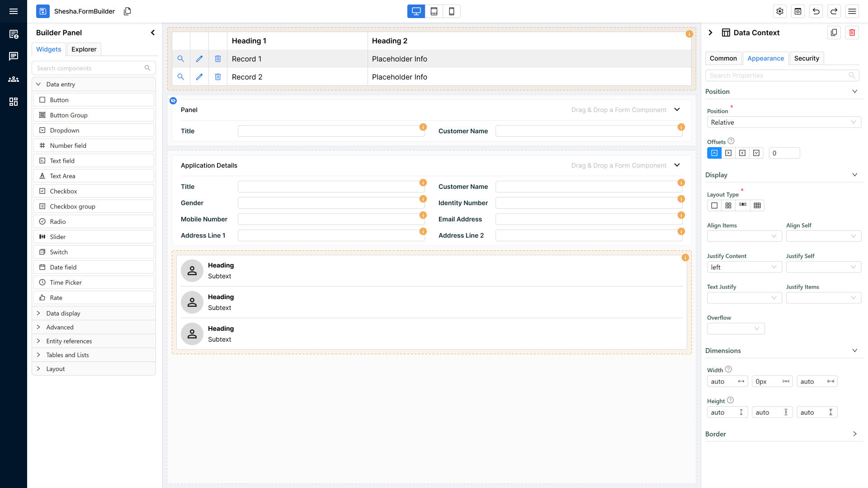
Task: Collapse the Builder Panel with left chevron
Action: [153, 33]
